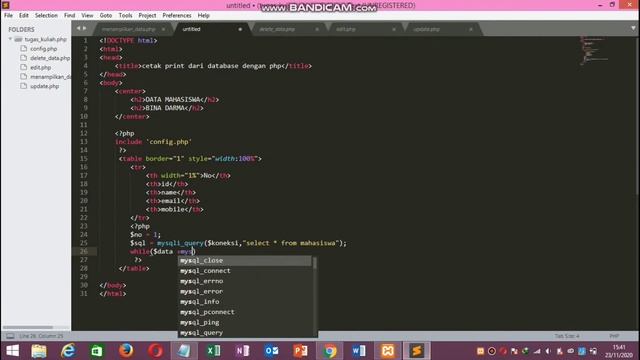Close the unsaved untitled tab via dot
Viewport: 640px width, 360px height.
tap(240, 29)
